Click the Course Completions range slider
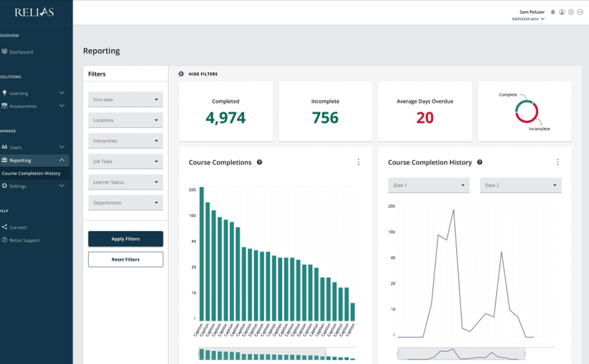This screenshot has height=364, width=589. click(262, 354)
